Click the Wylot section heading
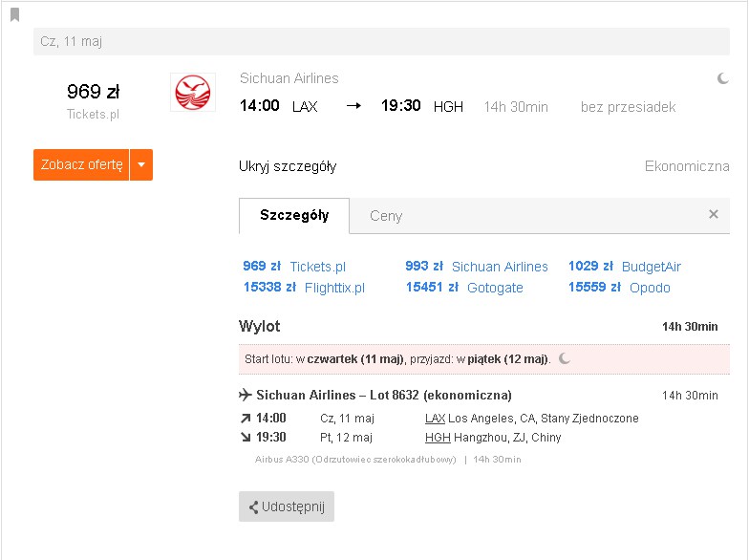The image size is (749, 560). pyautogui.click(x=260, y=327)
